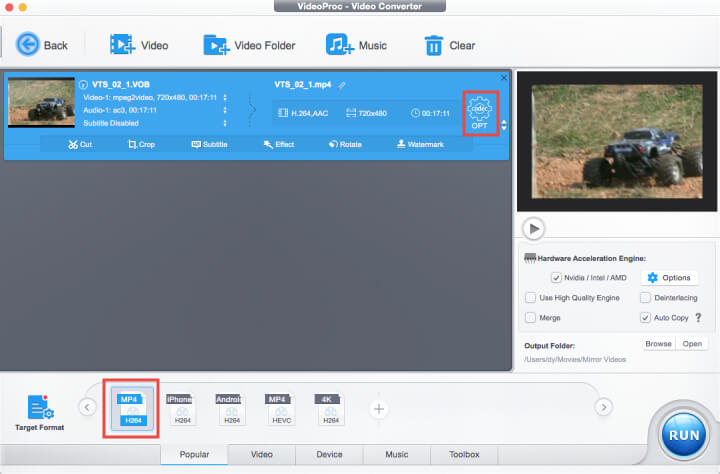Start conversion with RUN button
Viewport: 720px width, 474px height.
[x=684, y=434]
